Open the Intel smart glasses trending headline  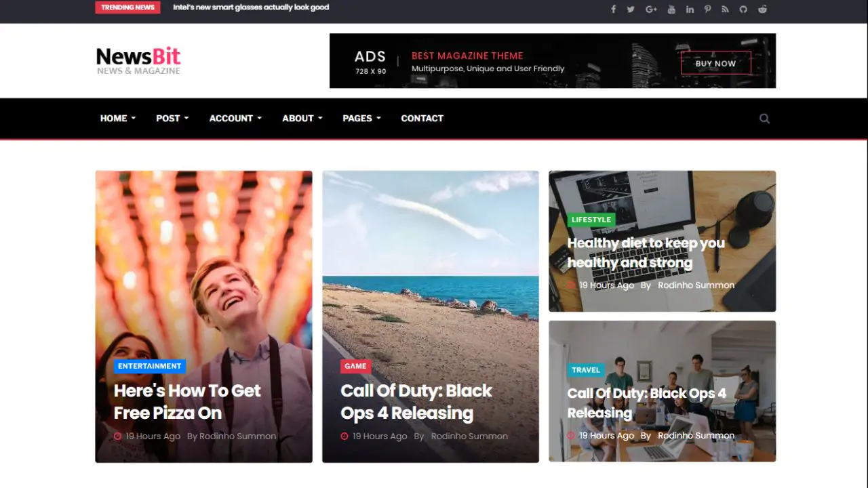click(251, 7)
